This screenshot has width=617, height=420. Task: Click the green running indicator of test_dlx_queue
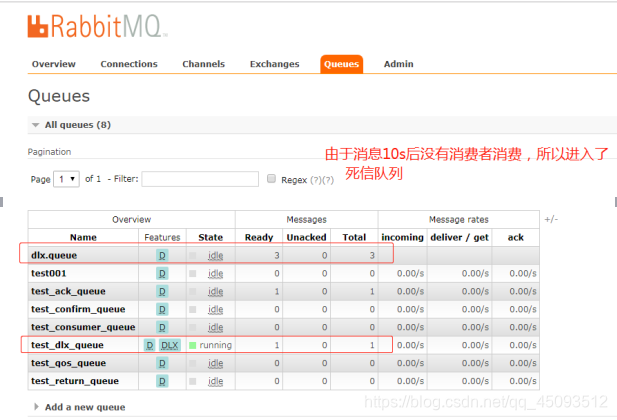click(x=192, y=345)
